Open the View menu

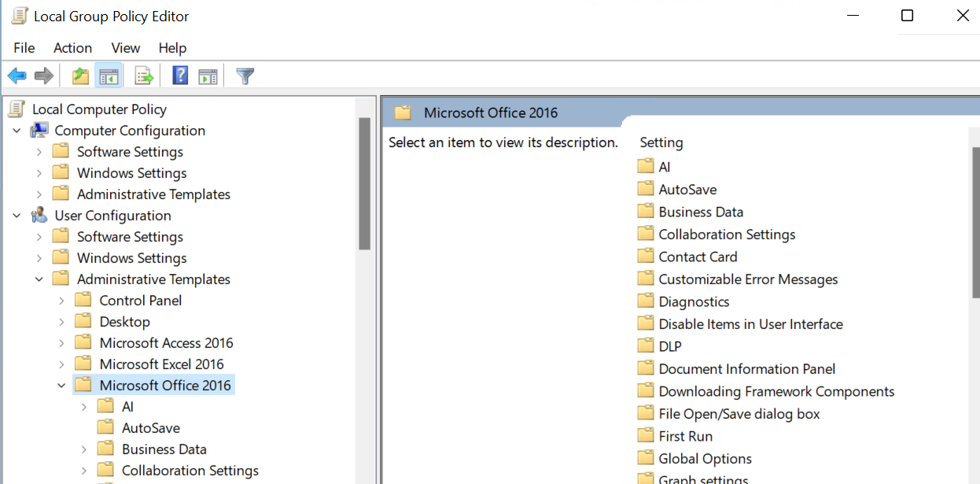[x=125, y=48]
